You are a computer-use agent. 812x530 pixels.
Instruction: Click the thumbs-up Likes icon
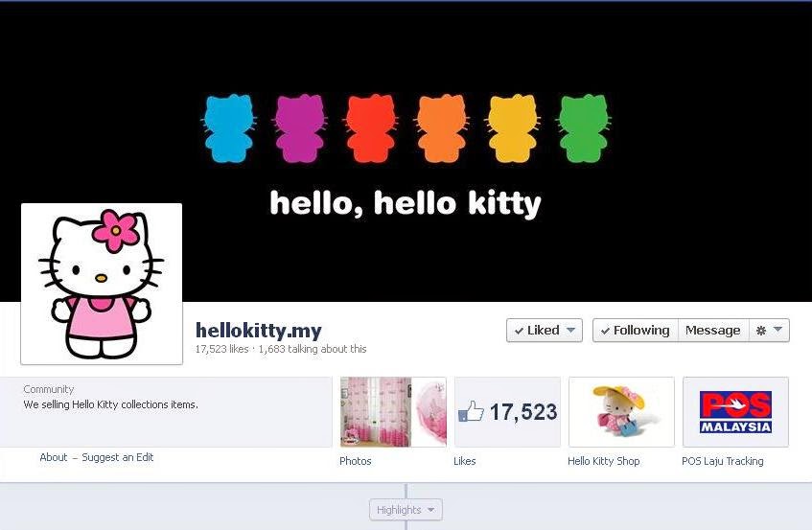tap(471, 412)
